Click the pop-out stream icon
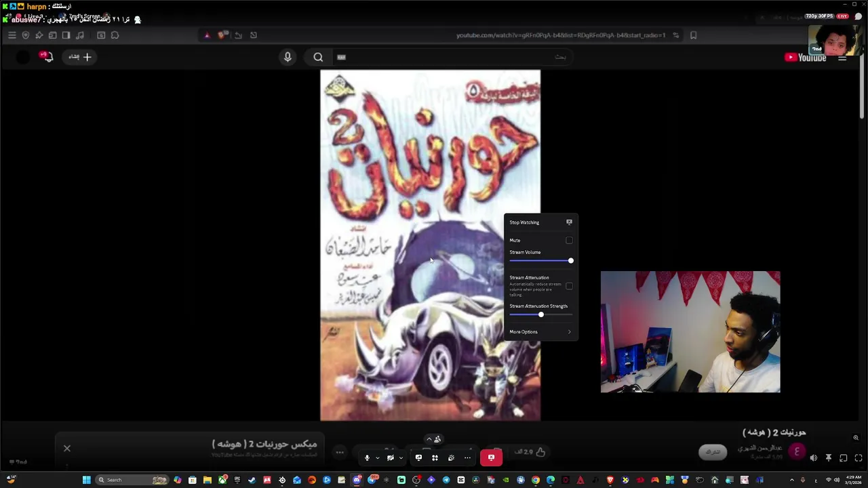The width and height of the screenshot is (868, 488). (844, 458)
